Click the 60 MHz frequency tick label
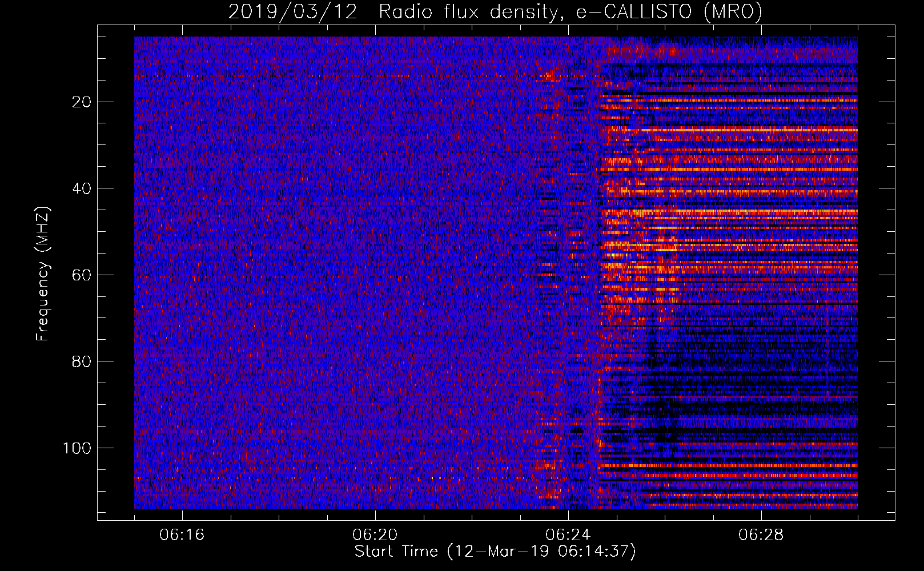This screenshot has height=571, width=924. [82, 275]
